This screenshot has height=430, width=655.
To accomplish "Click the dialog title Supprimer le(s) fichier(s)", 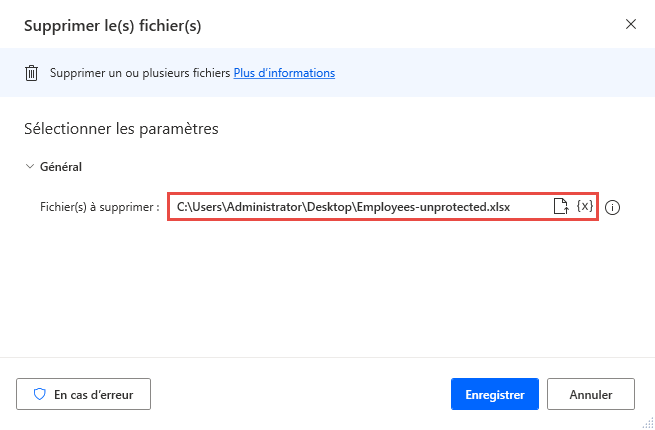I will [112, 25].
